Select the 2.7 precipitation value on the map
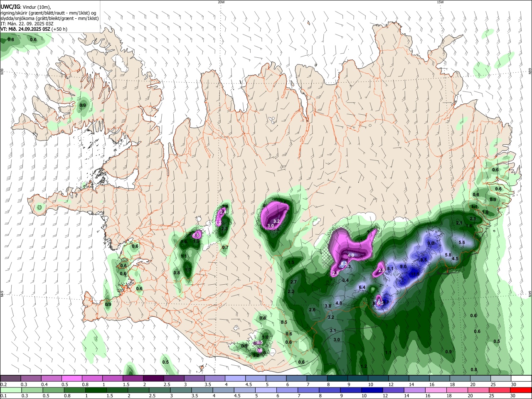Viewport: 532px width, 399px height. click(x=293, y=282)
